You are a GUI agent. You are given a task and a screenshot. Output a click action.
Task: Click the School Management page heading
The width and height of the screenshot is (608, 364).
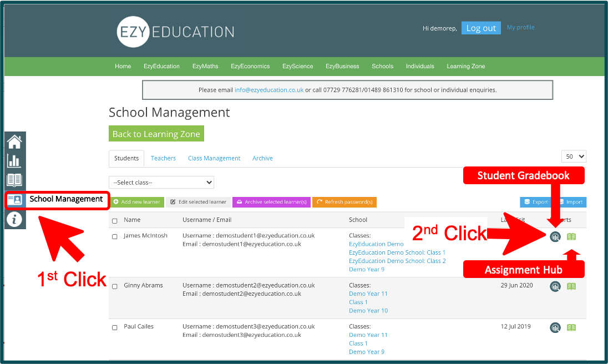[x=169, y=113]
